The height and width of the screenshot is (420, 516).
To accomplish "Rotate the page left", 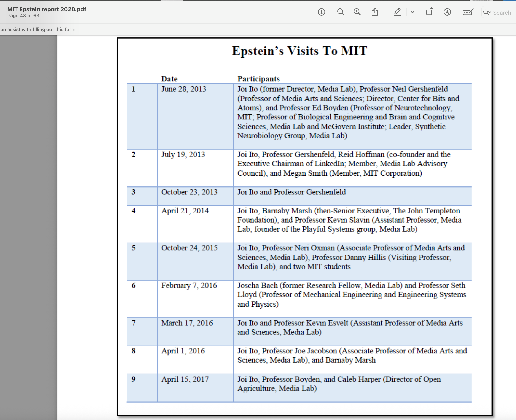I will point(429,12).
